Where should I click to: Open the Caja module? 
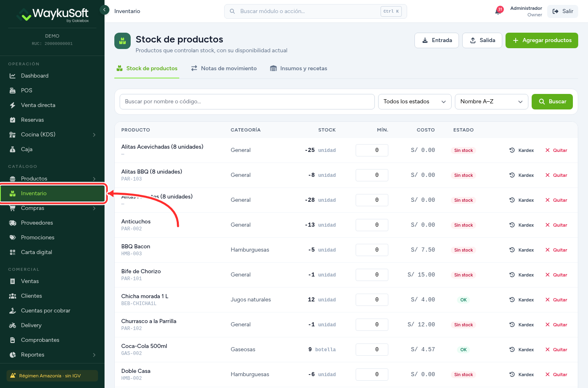point(52,149)
